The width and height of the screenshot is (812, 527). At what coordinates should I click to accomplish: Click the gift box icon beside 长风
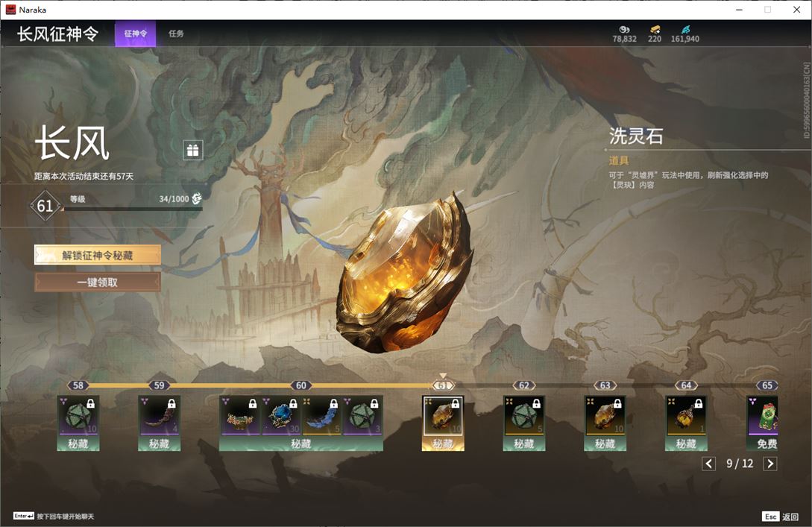pyautogui.click(x=192, y=150)
